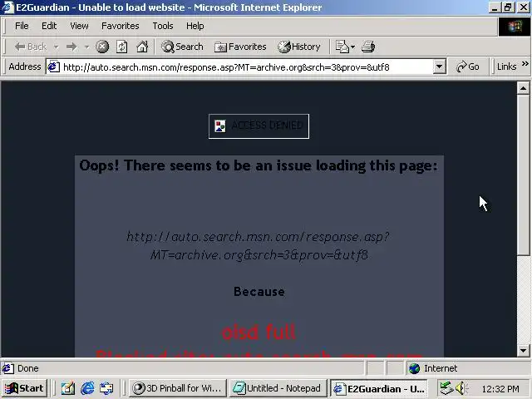532x399 pixels.
Task: Click the 'Done' status bar text
Action: pyautogui.click(x=27, y=368)
